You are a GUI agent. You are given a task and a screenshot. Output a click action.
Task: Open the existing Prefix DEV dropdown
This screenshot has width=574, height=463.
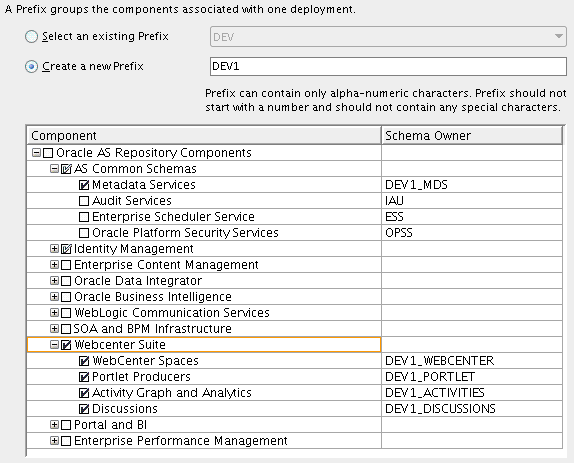tap(388, 37)
